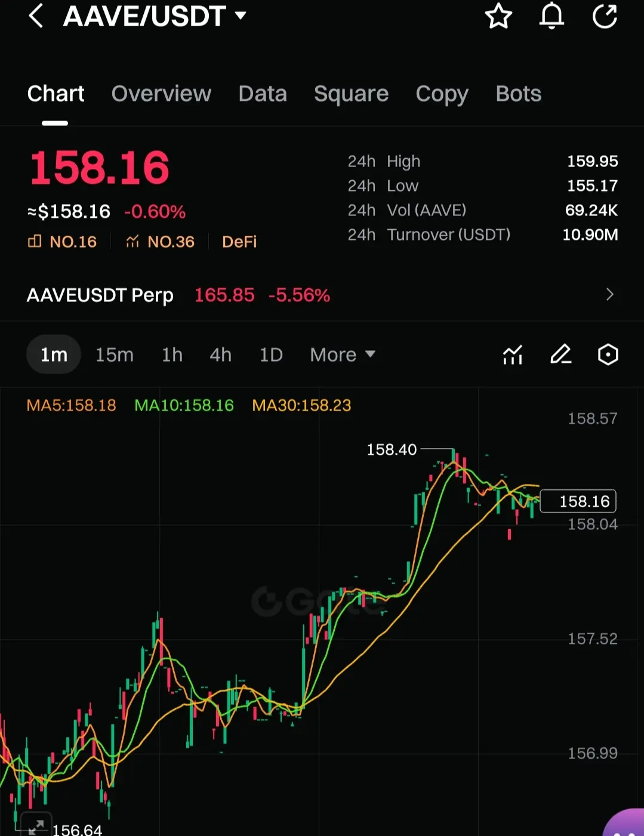The width and height of the screenshot is (644, 836).
Task: Tap the 24h Low value 155.17
Action: (x=592, y=186)
